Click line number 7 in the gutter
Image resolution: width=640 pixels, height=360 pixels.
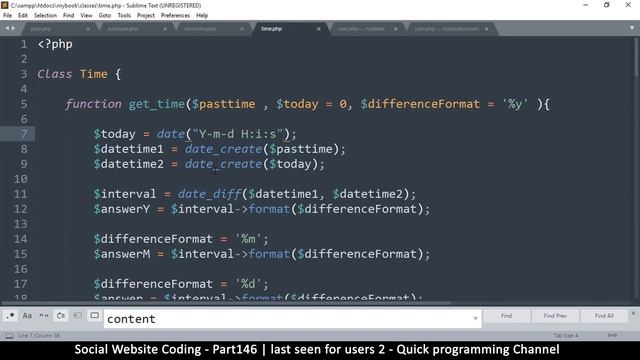coord(24,134)
